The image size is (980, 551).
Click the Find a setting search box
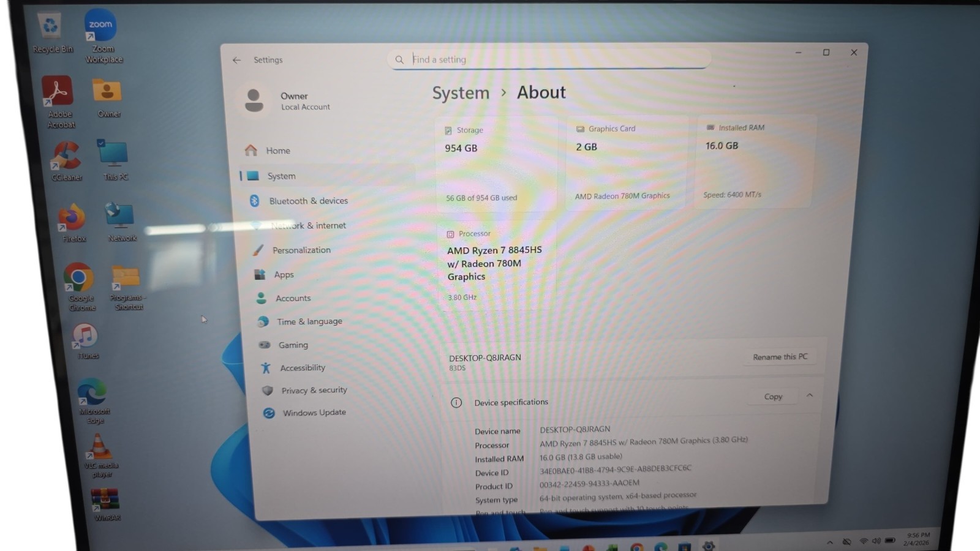coord(550,59)
